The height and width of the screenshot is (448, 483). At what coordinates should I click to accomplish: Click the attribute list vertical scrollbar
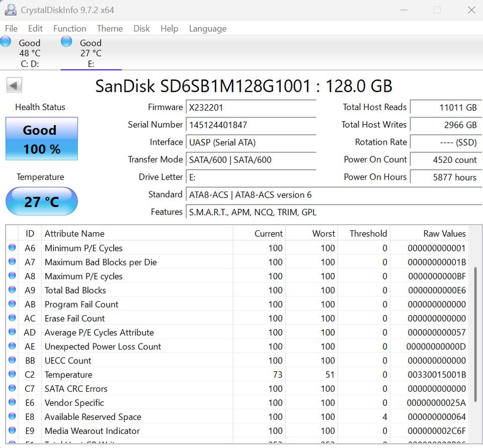tap(475, 334)
